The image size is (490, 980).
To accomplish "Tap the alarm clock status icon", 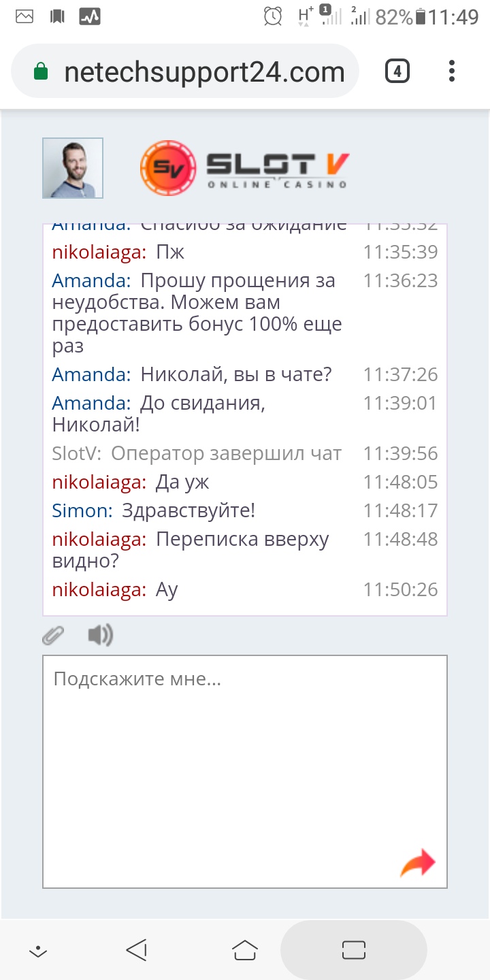I will click(x=273, y=16).
